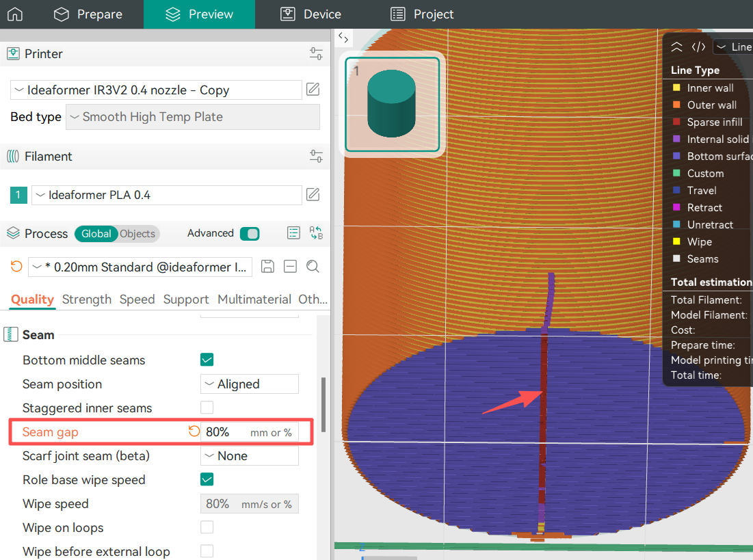This screenshot has width=753, height=560.
Task: Open the Seam position dropdown
Action: coord(249,384)
